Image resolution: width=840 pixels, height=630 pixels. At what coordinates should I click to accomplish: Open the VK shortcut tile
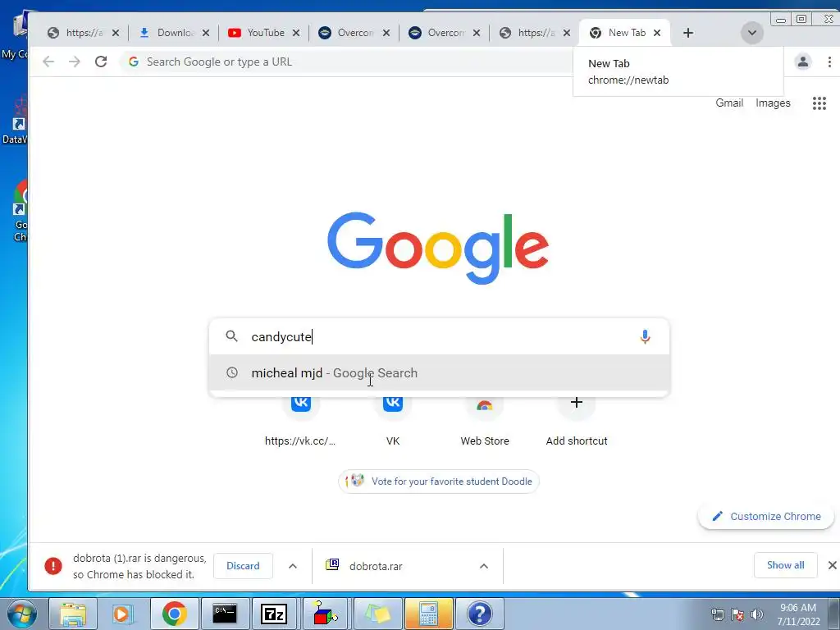tap(393, 421)
